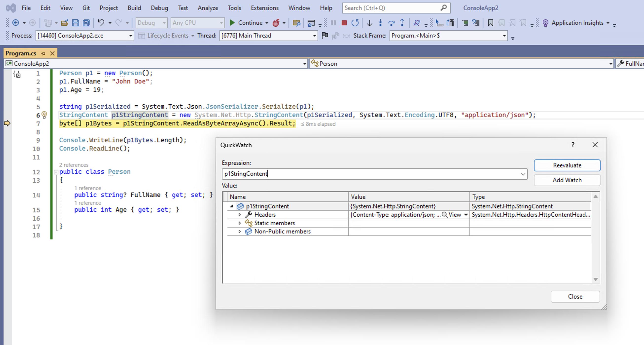This screenshot has height=345, width=644.
Task: Expand the Non-Public members node
Action: coord(239,231)
